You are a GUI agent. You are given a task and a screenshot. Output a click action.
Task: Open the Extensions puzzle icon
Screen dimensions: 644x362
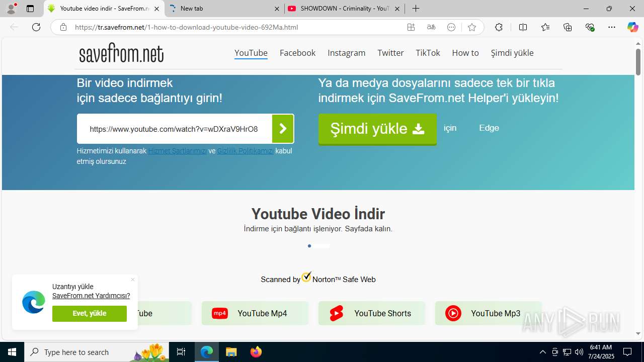(x=499, y=27)
